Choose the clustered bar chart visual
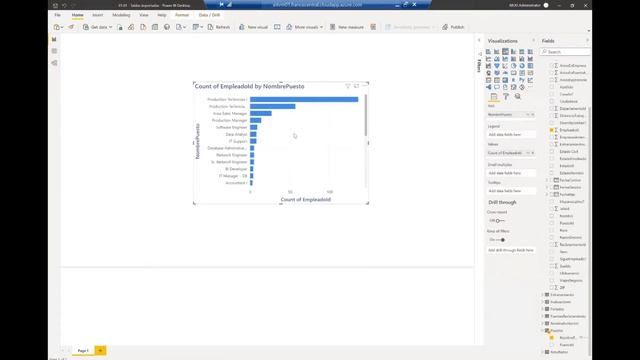640x360 pixels. pyautogui.click(x=505, y=51)
